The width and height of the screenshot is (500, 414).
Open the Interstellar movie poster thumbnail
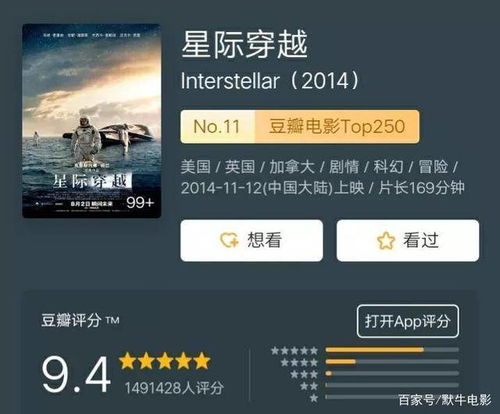pos(92,121)
